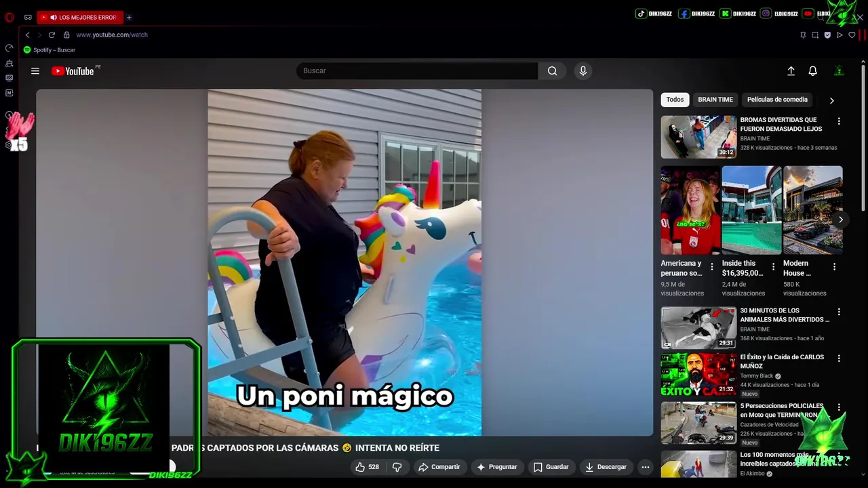Open the YouTube create upload icon
This screenshot has width=868, height=488.
tap(791, 70)
